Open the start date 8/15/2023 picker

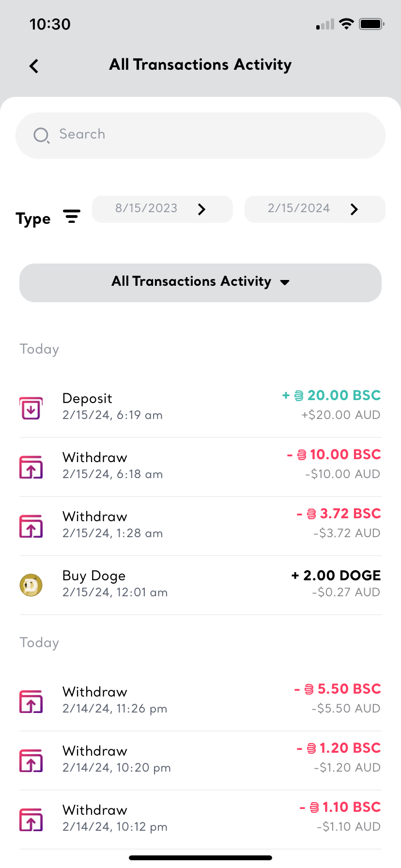click(162, 209)
